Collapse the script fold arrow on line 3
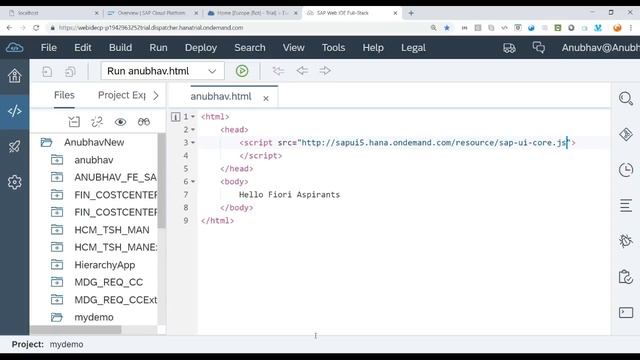The image size is (640, 360). coord(193,143)
